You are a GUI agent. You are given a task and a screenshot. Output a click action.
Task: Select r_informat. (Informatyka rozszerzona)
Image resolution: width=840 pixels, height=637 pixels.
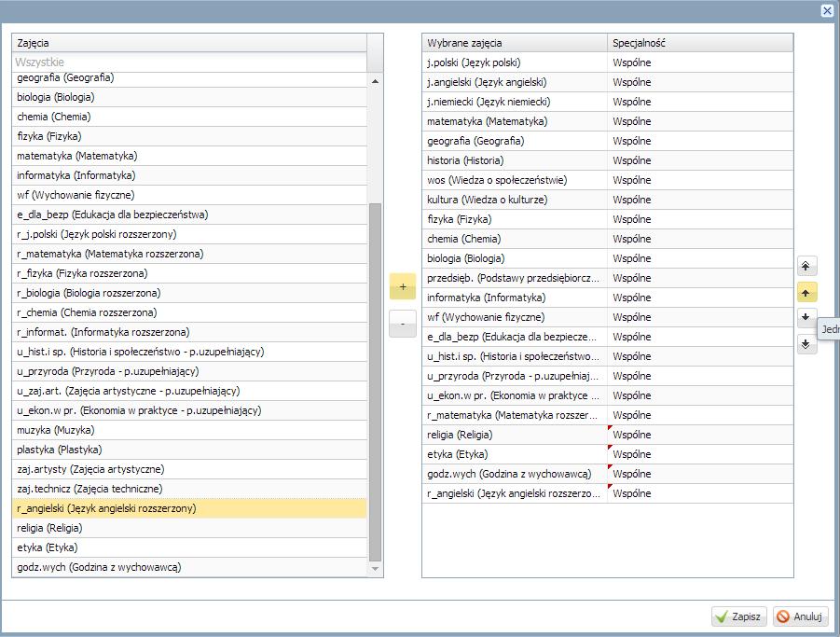point(189,332)
